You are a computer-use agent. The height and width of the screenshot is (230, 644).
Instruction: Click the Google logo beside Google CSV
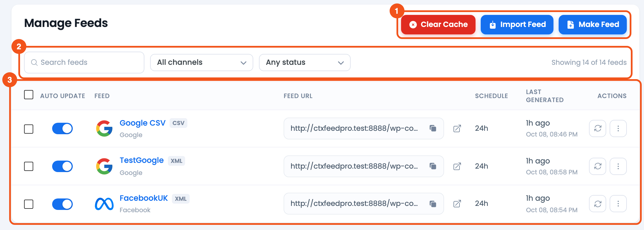pos(104,128)
